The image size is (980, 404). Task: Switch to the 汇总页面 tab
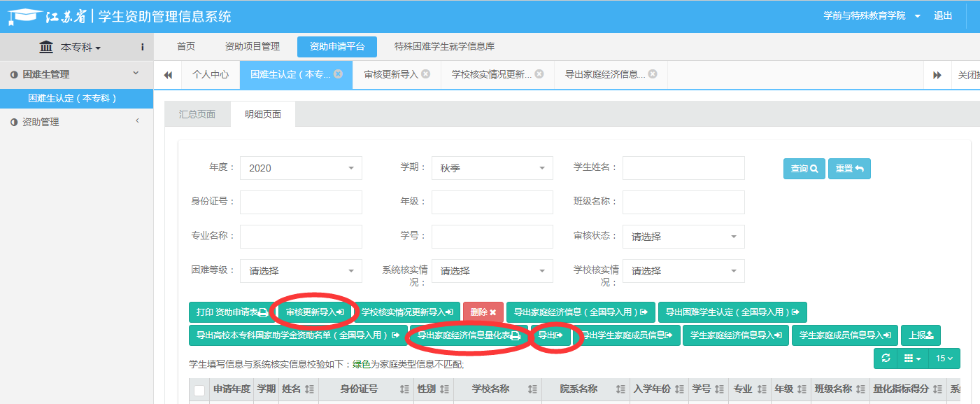[x=197, y=114]
